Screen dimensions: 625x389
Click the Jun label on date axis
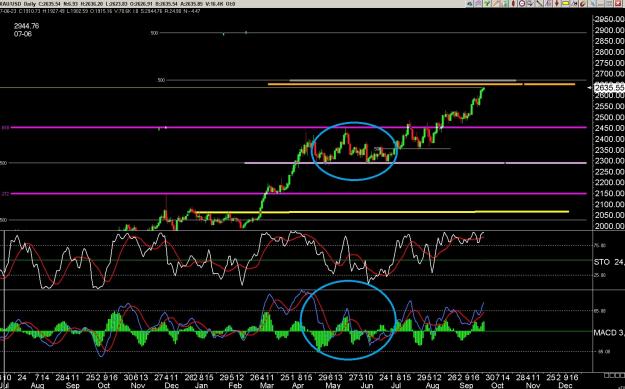coord(367,385)
